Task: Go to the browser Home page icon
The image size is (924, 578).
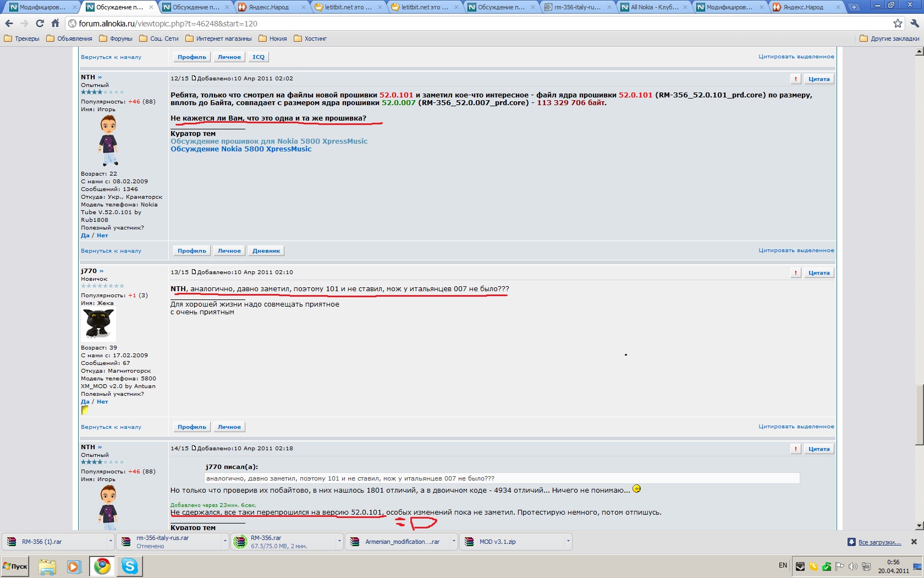Action: 55,24
